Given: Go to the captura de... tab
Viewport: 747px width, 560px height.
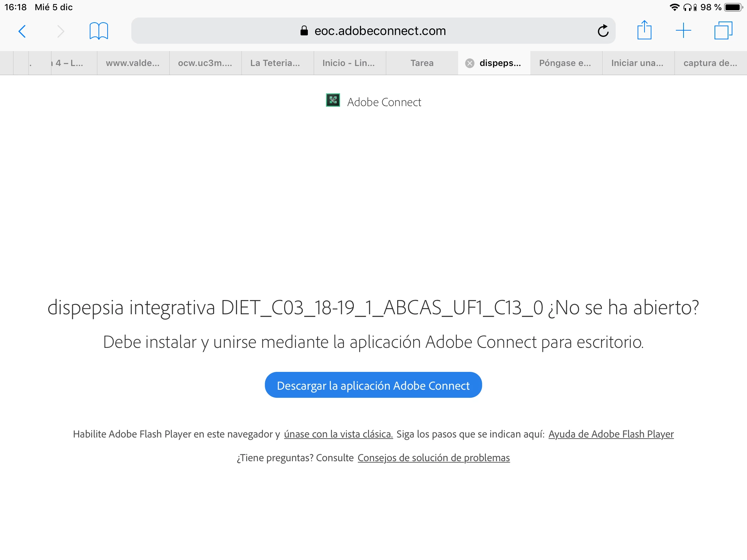Looking at the screenshot, I should (710, 63).
